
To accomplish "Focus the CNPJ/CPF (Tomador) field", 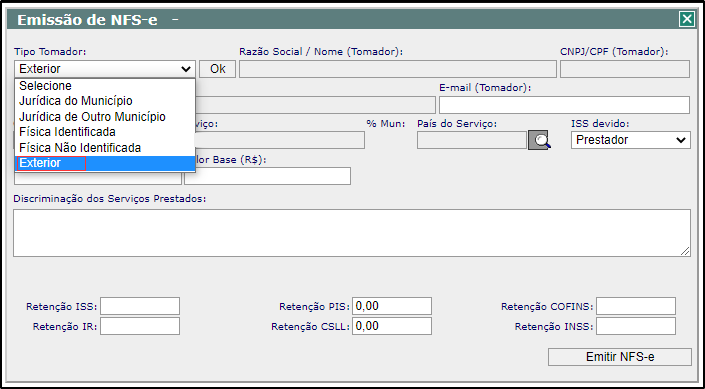I will (625, 69).
